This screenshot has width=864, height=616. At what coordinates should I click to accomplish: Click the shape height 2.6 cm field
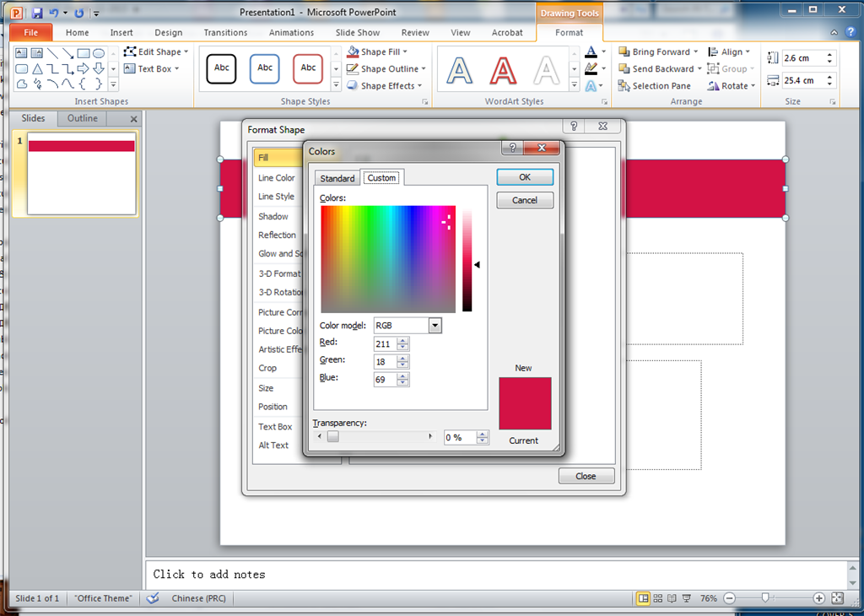tap(803, 58)
